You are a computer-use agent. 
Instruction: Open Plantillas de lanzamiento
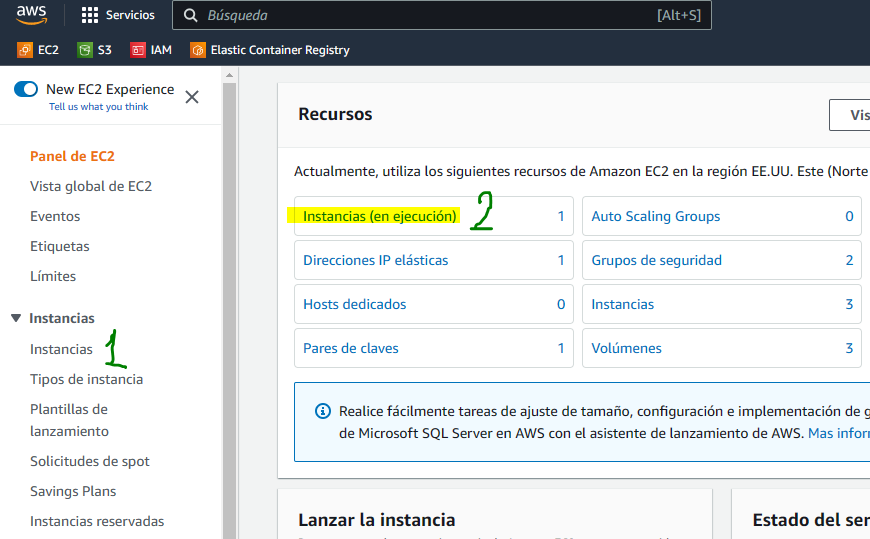click(x=69, y=420)
